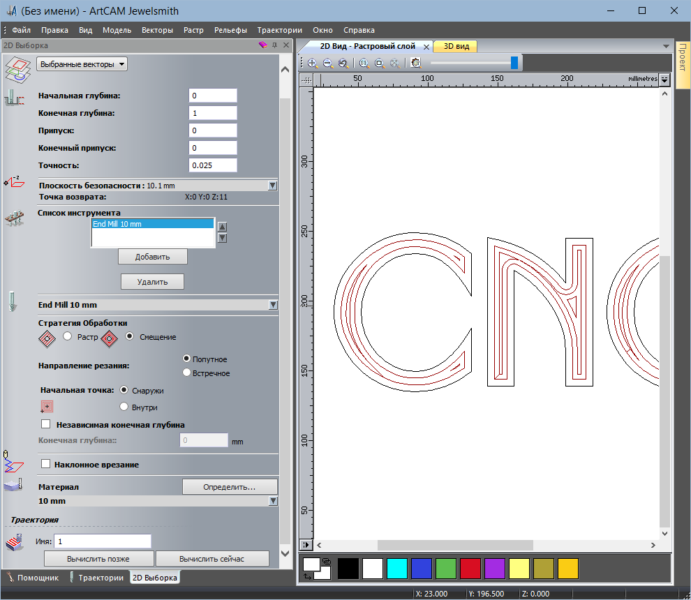Set start point to Внутри

(x=124, y=407)
